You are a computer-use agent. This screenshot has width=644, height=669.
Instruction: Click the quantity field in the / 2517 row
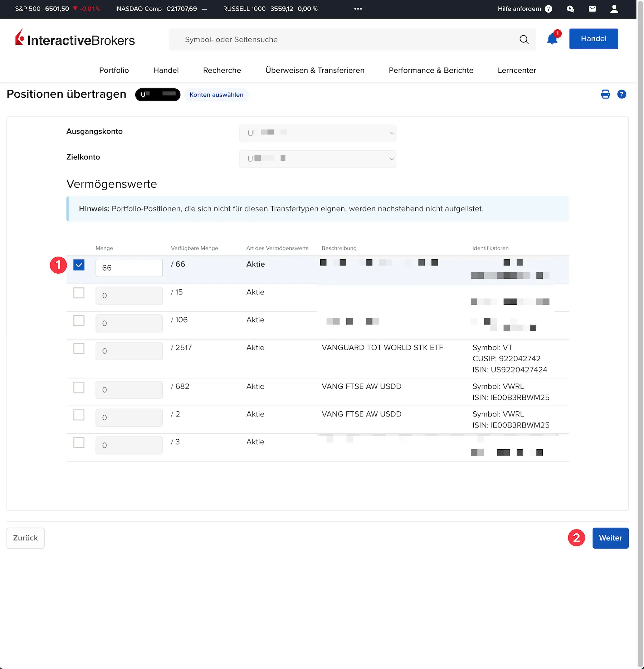pyautogui.click(x=129, y=351)
